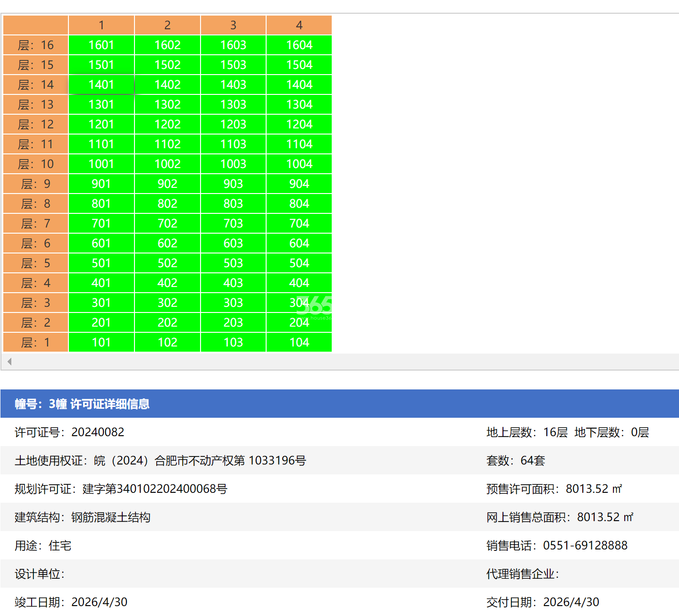Select unit 601
The width and height of the screenshot is (679, 616).
point(101,243)
